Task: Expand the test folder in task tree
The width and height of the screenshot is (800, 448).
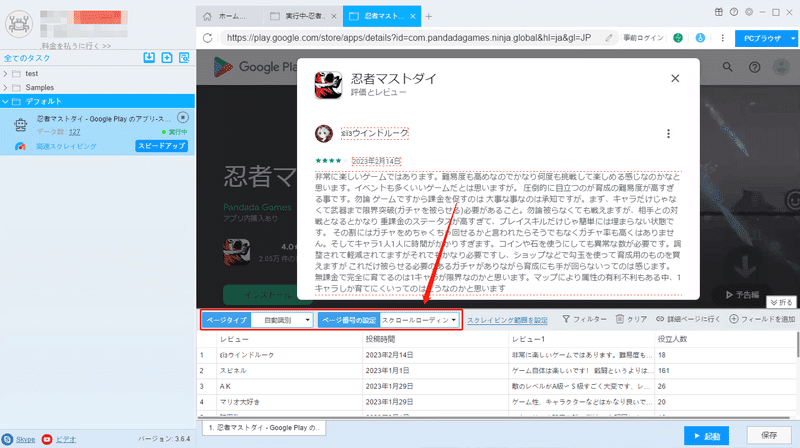Action: [6, 73]
